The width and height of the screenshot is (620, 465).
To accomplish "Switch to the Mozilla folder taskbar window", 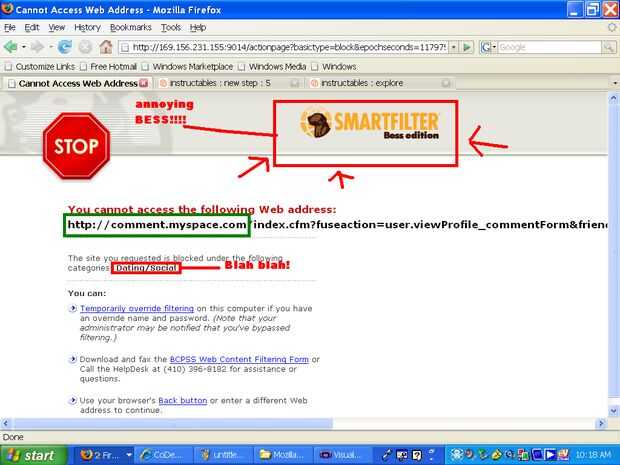I will click(283, 455).
